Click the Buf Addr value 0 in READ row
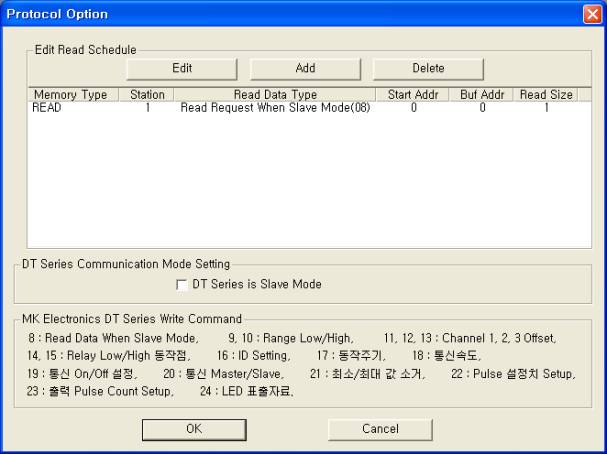 481,107
